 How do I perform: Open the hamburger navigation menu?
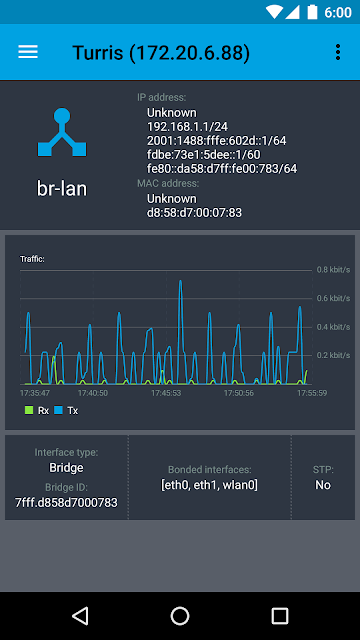(x=28, y=52)
